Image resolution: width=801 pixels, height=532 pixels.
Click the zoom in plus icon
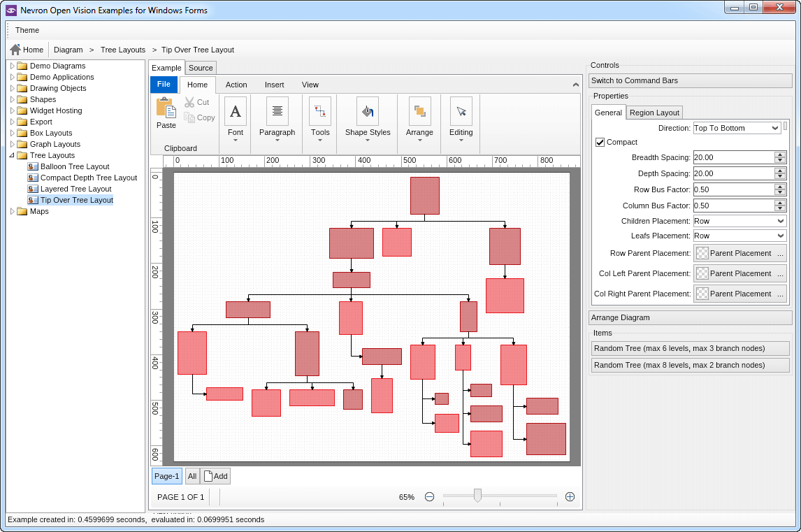coord(570,497)
